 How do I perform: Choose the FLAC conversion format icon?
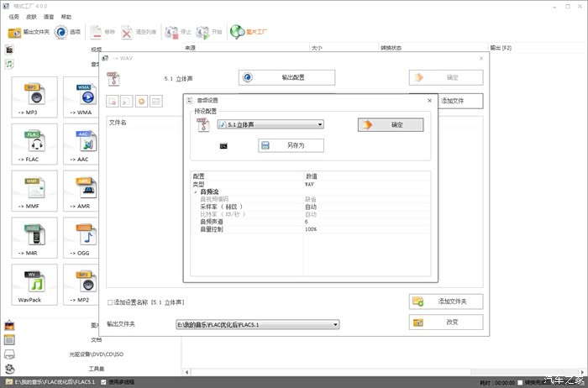point(35,145)
